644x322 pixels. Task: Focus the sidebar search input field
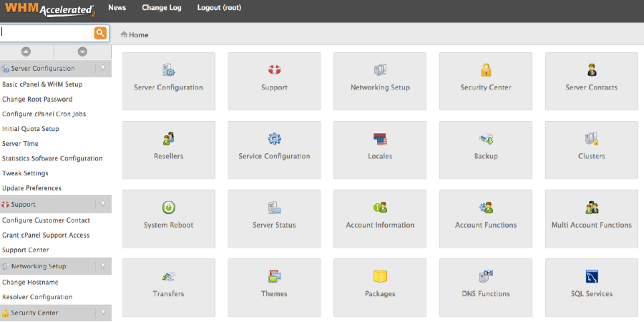[x=47, y=33]
